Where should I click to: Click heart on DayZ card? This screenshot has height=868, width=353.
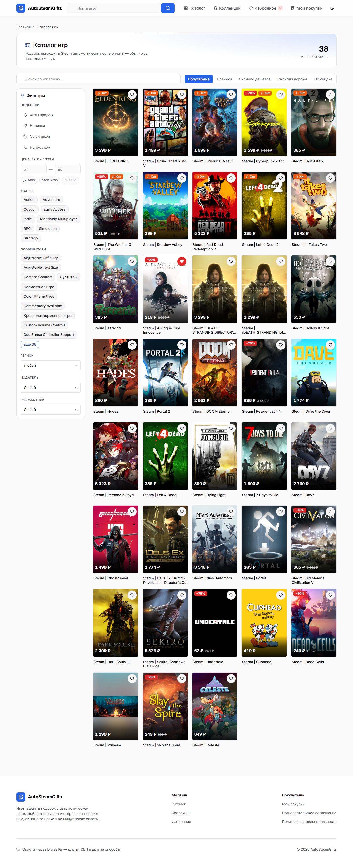330,428
